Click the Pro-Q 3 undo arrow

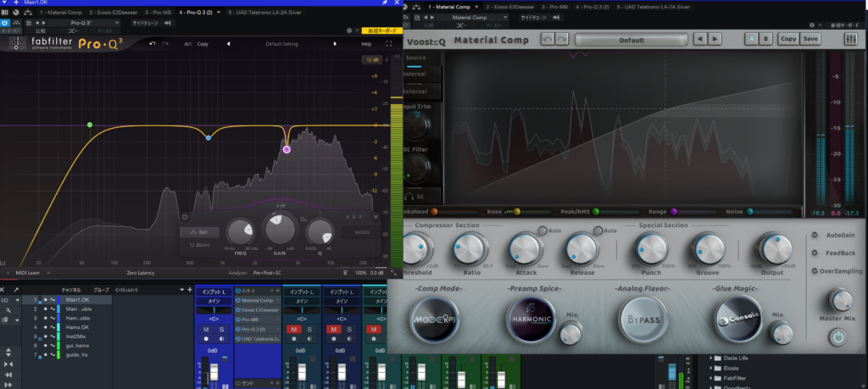point(153,43)
